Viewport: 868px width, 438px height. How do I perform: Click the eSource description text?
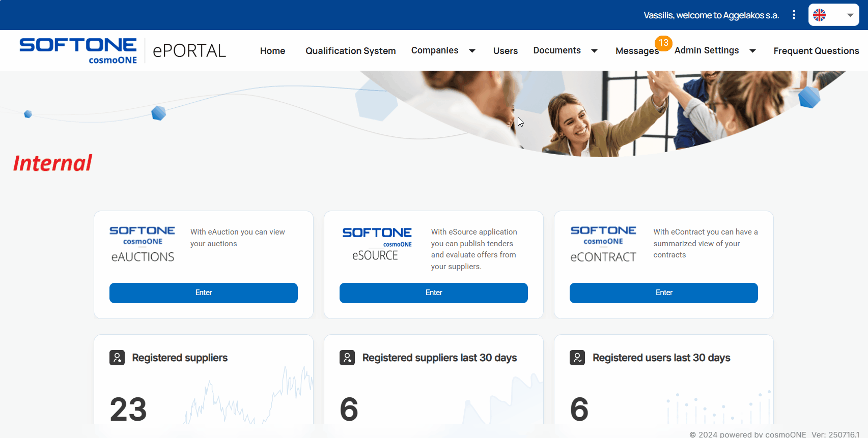474,249
